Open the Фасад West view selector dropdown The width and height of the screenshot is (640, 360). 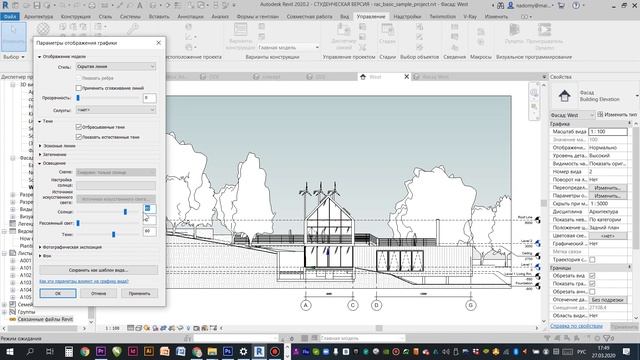tap(572, 115)
